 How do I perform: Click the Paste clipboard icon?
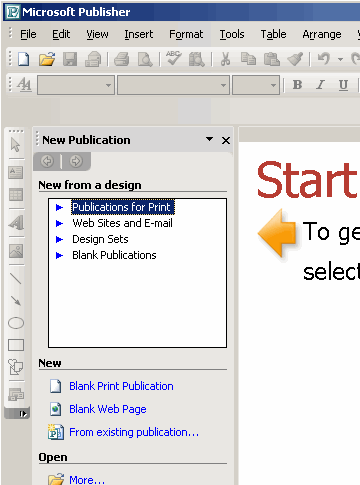(272, 59)
